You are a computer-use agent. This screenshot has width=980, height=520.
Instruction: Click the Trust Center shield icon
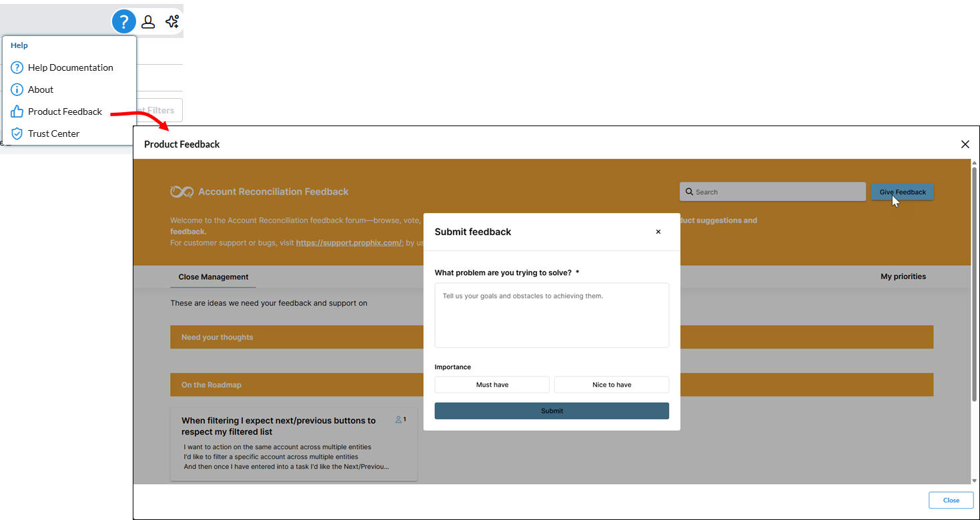tap(17, 134)
